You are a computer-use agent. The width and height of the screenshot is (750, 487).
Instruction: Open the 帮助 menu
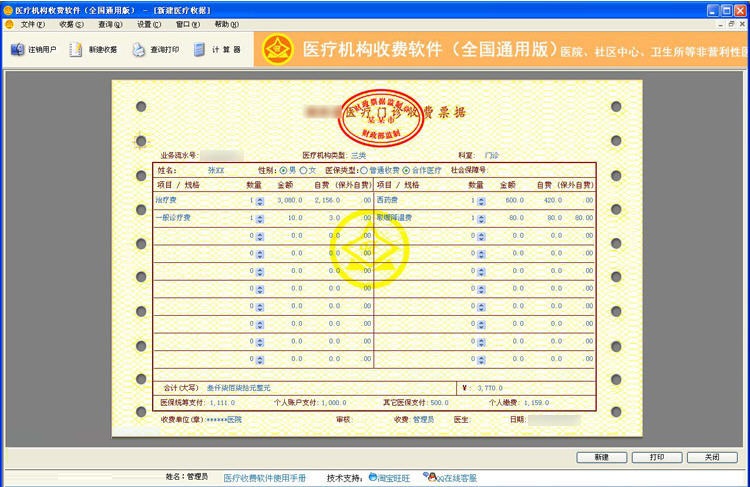click(226, 24)
